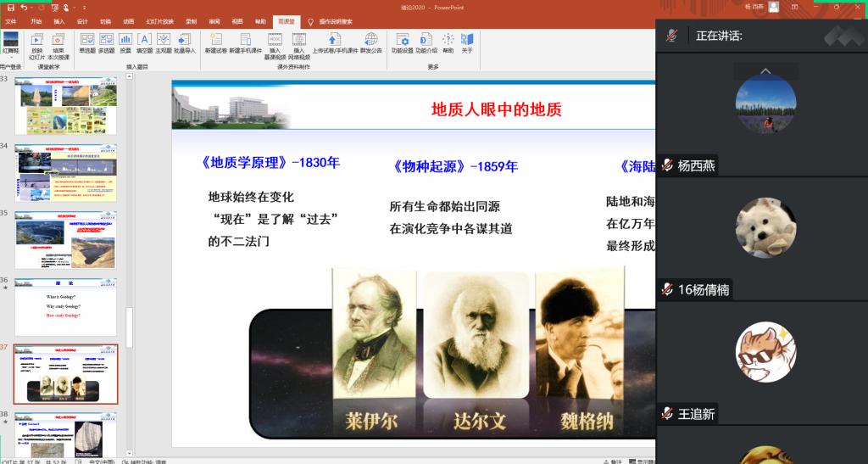Switch to the 插入 ribbon tab
Screen dimensions: 868x464
(58, 21)
